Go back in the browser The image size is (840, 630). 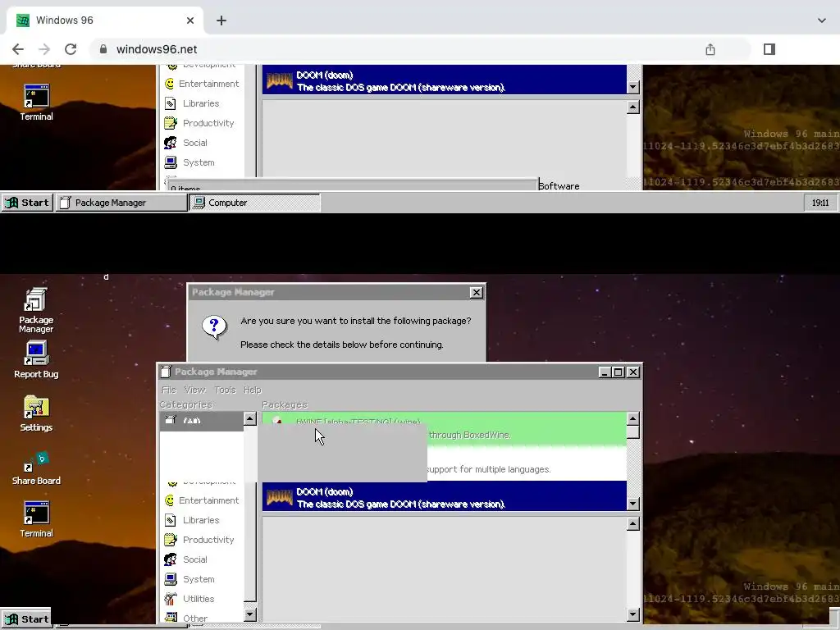coord(18,49)
